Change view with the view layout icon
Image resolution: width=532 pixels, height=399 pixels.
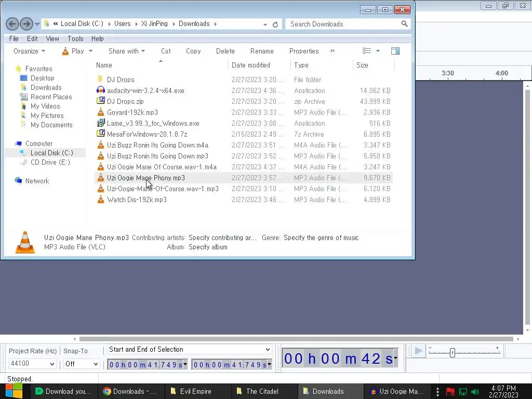pyautogui.click(x=366, y=51)
